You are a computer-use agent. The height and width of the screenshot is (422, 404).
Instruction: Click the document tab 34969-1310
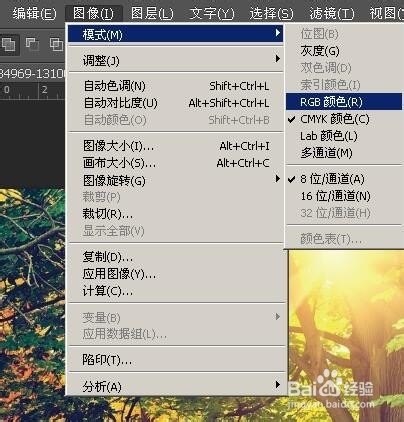[33, 73]
